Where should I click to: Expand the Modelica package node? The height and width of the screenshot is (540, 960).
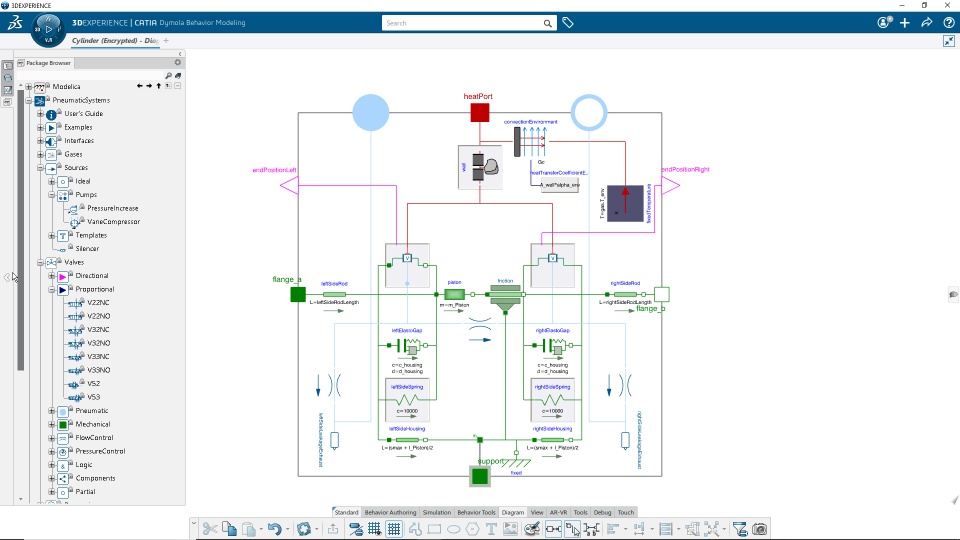[x=28, y=87]
